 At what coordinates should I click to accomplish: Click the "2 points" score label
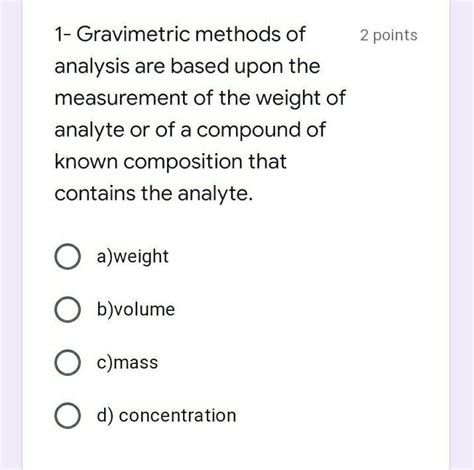[x=389, y=35]
